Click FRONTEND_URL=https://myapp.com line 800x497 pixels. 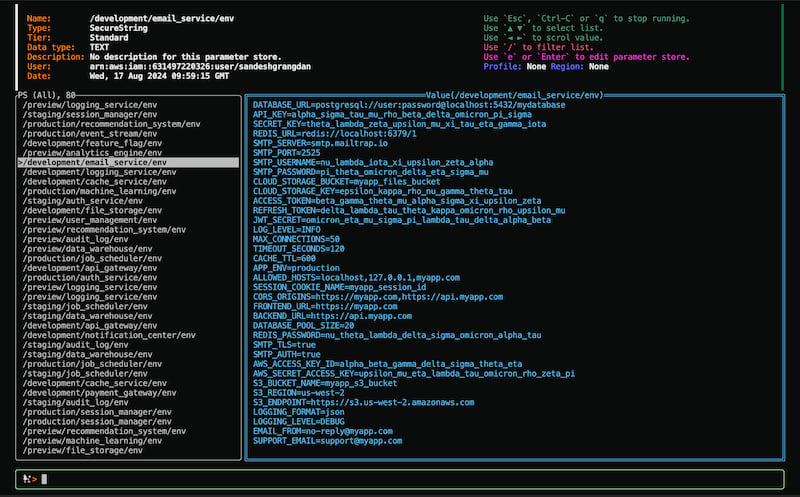(x=325, y=307)
